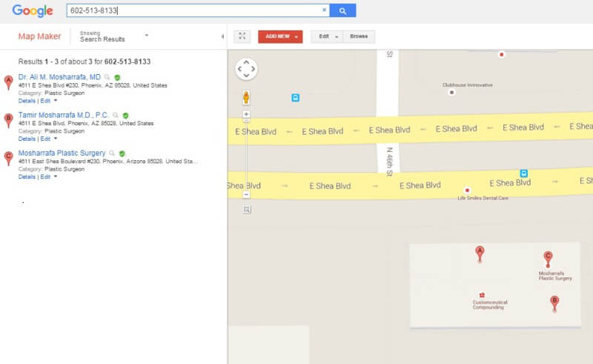Click address 4611 E Shea Blvd #230
Viewport: 593px width, 364px height.
[93, 85]
